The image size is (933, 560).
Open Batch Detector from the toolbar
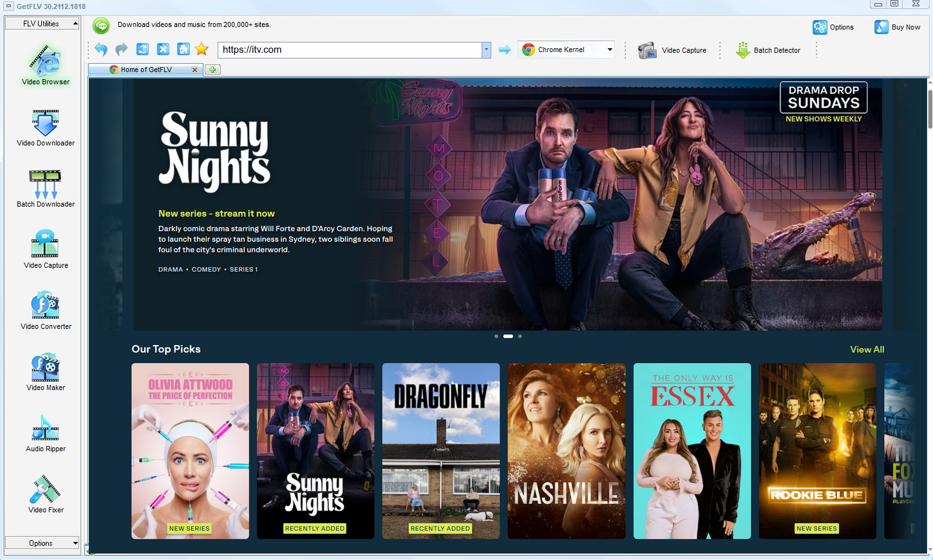click(x=768, y=50)
